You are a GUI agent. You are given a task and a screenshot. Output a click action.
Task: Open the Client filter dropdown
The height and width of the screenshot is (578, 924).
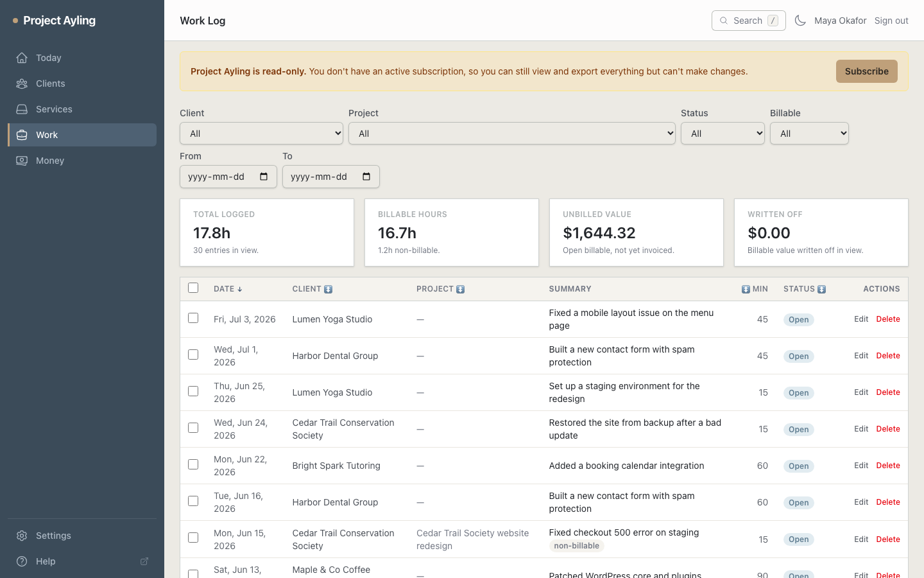262,134
